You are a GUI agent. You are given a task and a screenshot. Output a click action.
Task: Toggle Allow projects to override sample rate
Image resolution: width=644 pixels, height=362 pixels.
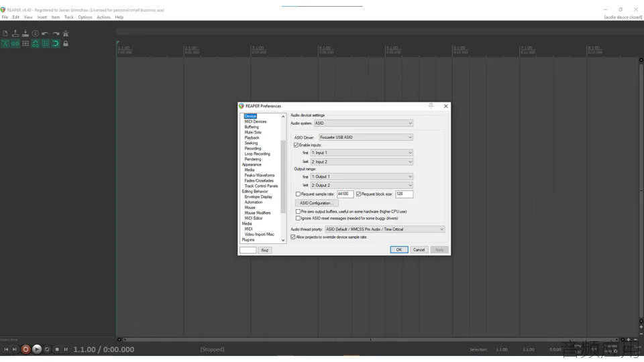click(293, 237)
